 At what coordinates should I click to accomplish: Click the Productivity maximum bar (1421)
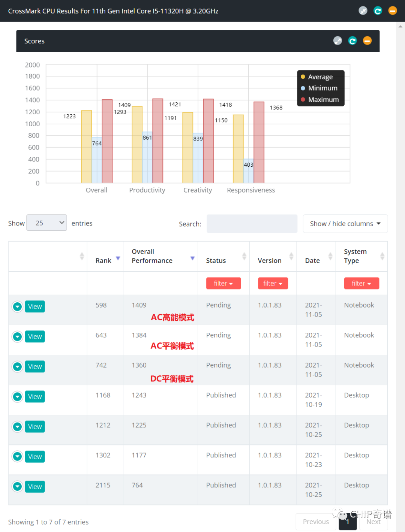[158, 141]
